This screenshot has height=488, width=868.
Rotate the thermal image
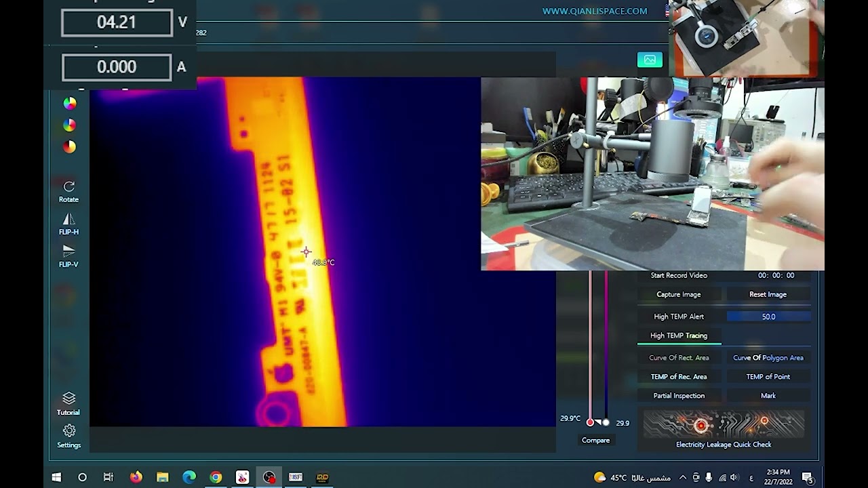[68, 191]
